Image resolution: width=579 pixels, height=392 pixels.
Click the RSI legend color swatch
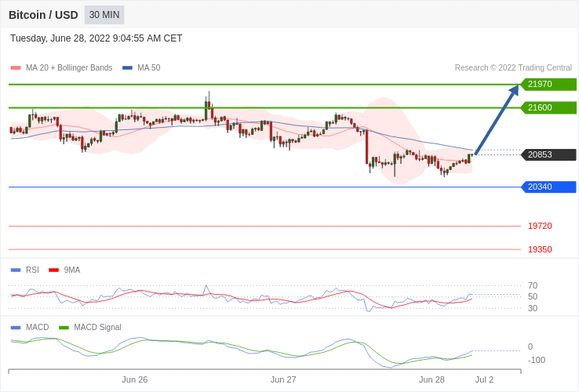(16, 270)
